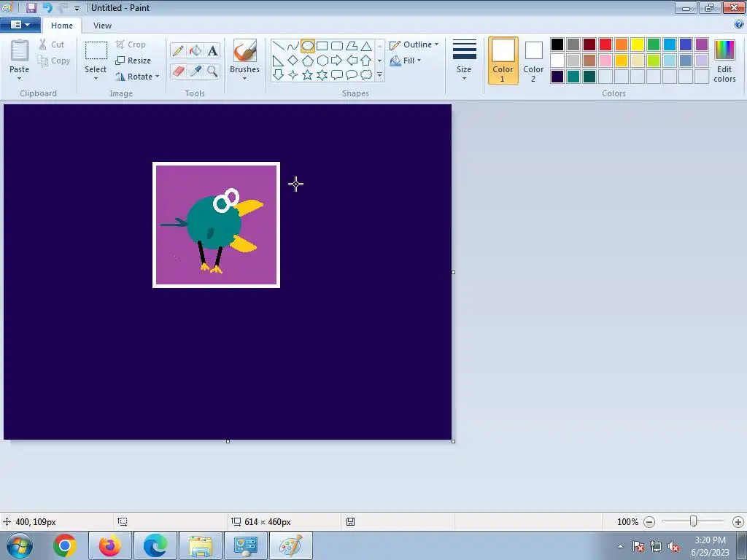Pick the black color swatch

[557, 44]
